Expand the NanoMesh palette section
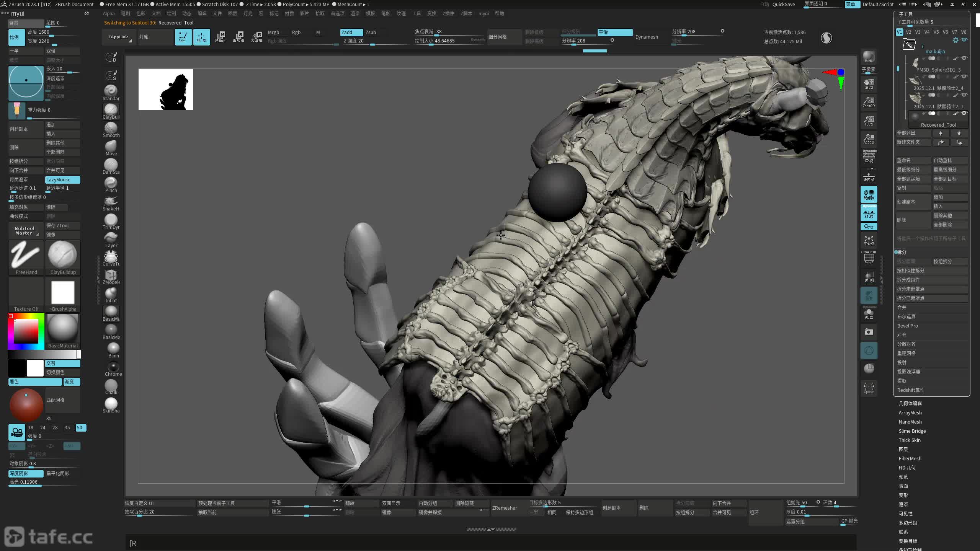This screenshot has height=551, width=980. (910, 422)
